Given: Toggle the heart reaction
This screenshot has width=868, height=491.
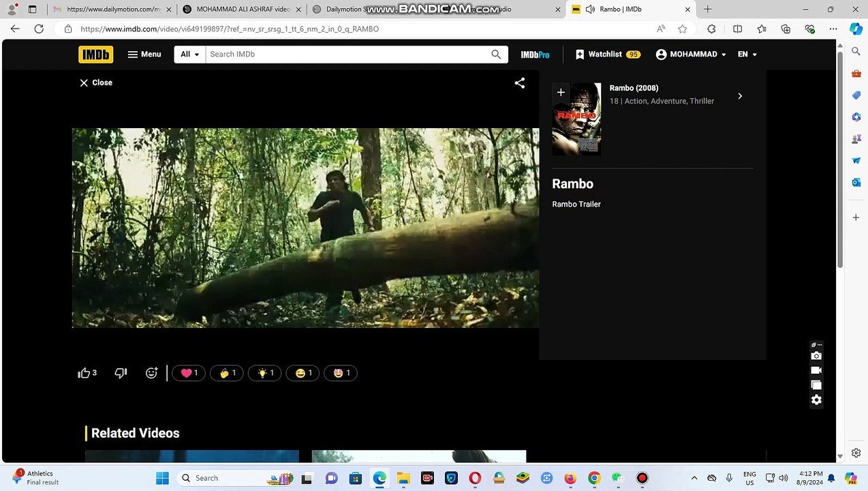Looking at the screenshot, I should pyautogui.click(x=189, y=373).
